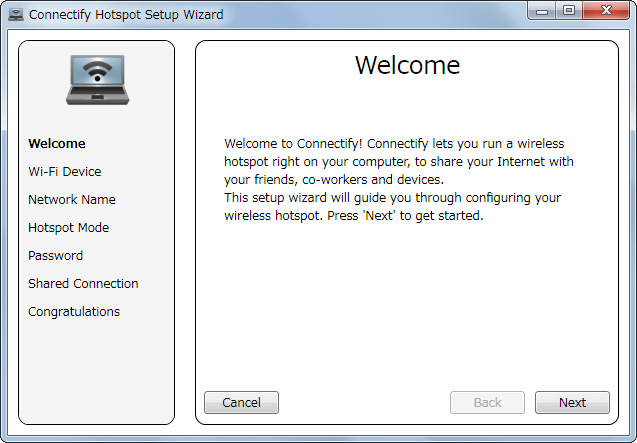Image resolution: width=637 pixels, height=443 pixels.
Task: Click the laptop Wi-Fi hotspot icon in sidebar
Action: [98, 80]
